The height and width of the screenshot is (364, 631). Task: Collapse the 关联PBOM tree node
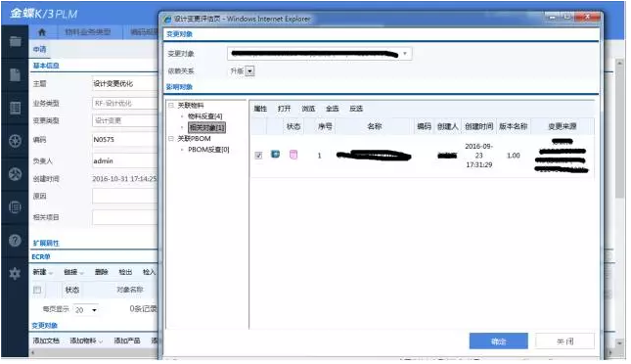point(171,139)
